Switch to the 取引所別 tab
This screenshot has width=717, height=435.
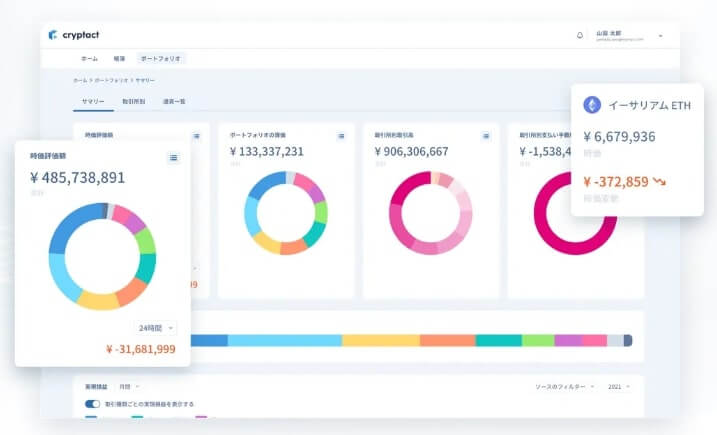(131, 102)
